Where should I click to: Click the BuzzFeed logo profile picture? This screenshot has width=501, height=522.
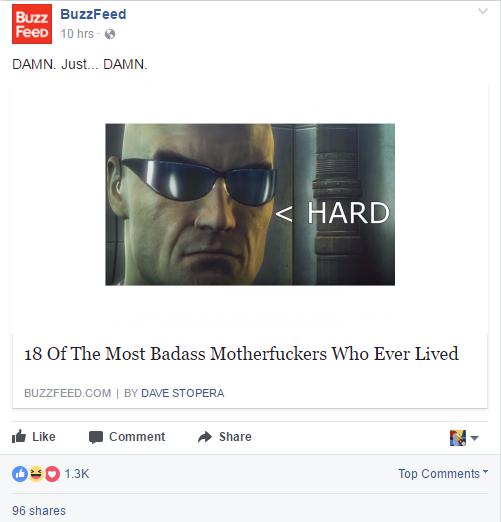click(32, 24)
